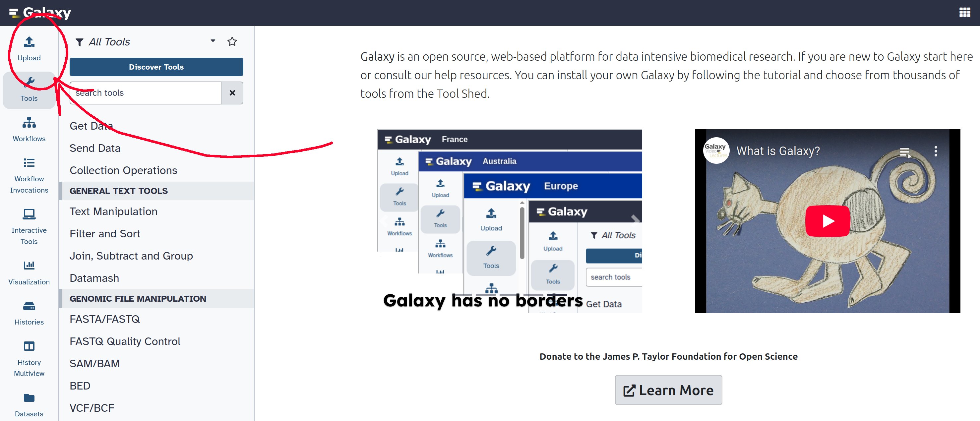Click the search tools input field
Screen dimensions: 980x421
[146, 93]
